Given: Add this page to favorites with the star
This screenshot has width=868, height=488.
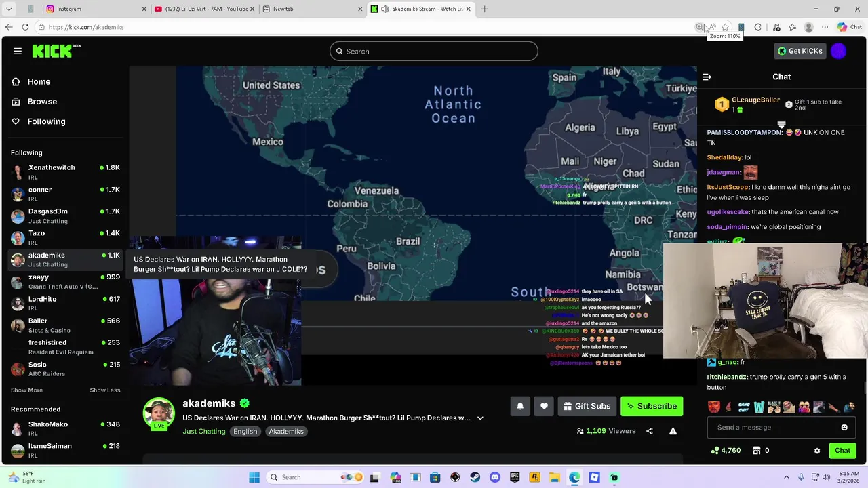Looking at the screenshot, I should tap(726, 27).
